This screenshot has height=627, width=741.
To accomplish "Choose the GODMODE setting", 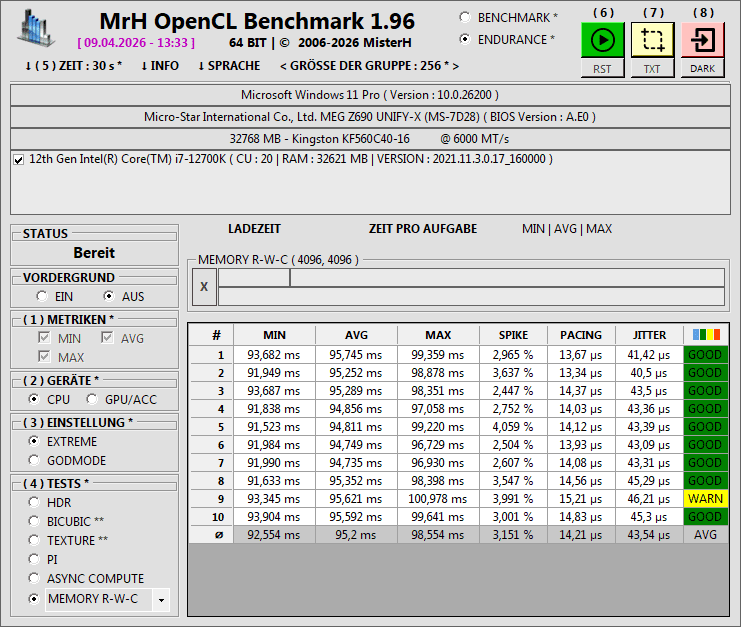I will [x=34, y=460].
